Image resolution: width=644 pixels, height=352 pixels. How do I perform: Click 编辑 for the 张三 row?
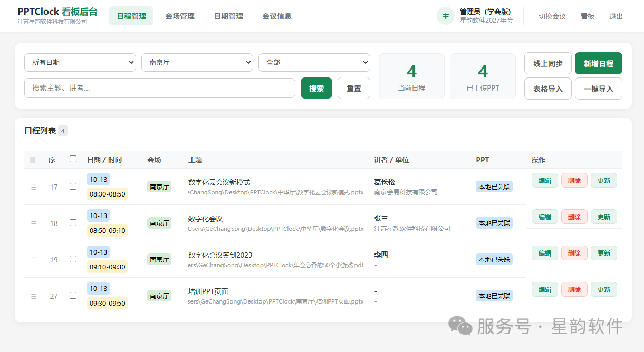545,217
